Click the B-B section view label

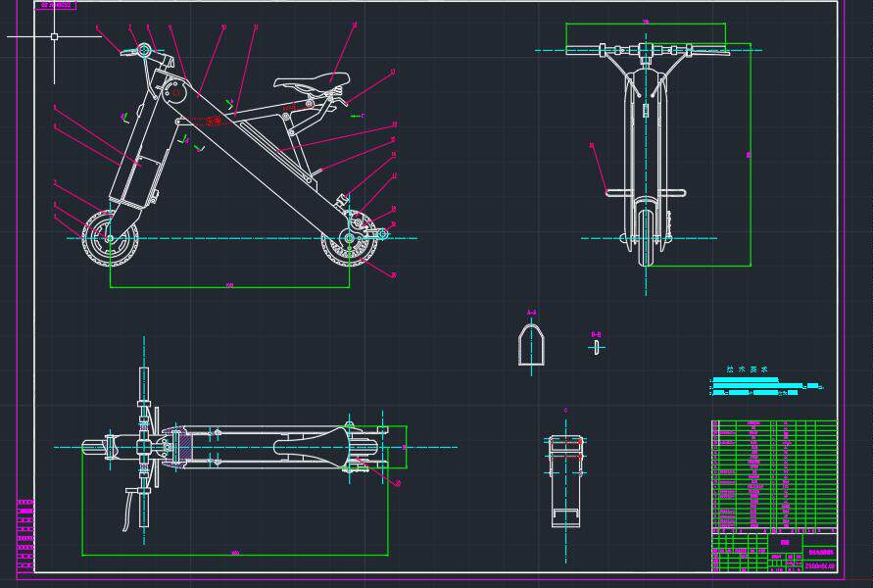coord(597,334)
